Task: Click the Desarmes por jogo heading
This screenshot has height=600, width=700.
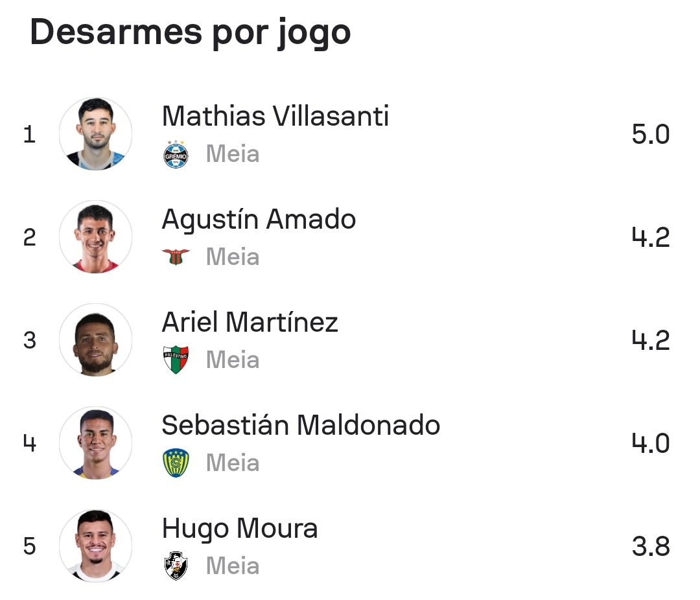Action: (191, 32)
